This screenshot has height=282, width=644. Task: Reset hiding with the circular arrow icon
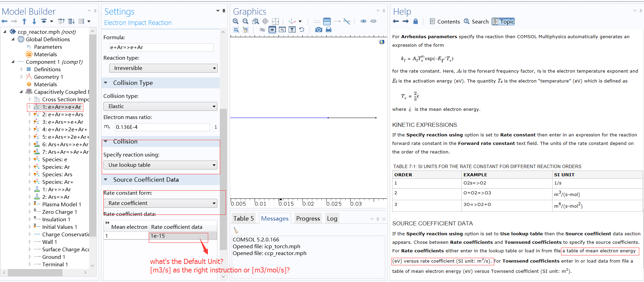(302, 30)
